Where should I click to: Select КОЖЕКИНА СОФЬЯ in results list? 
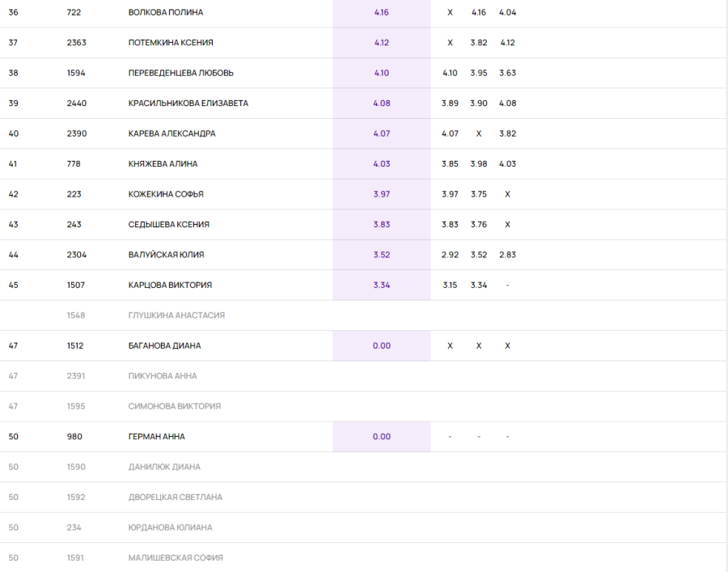(x=166, y=194)
